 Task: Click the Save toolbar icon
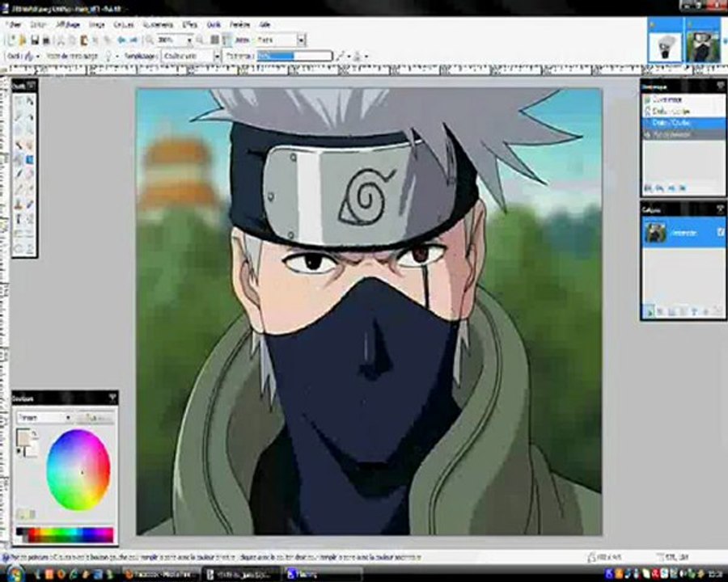(x=35, y=40)
